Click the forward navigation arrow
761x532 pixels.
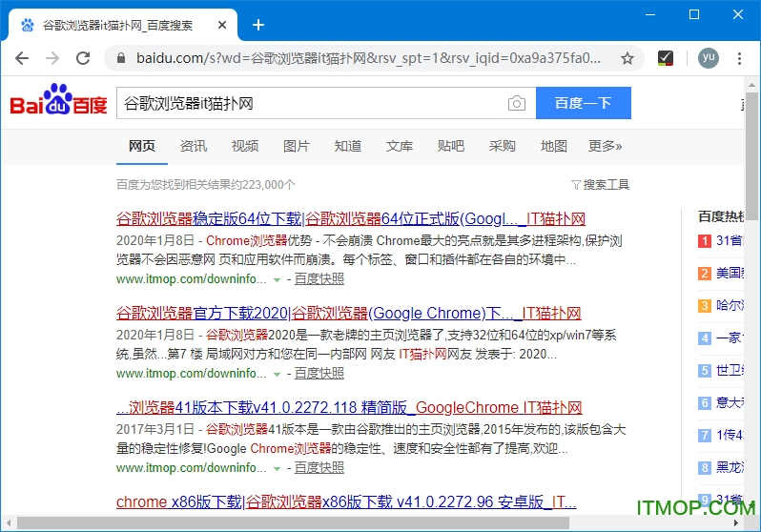pos(51,58)
